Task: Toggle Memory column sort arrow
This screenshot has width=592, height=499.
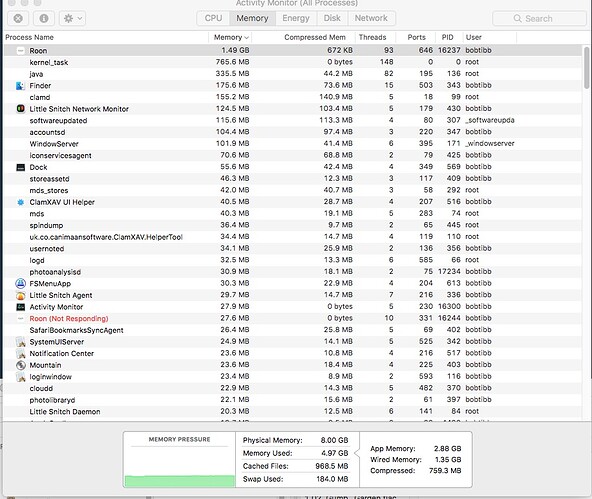Action: (x=247, y=38)
